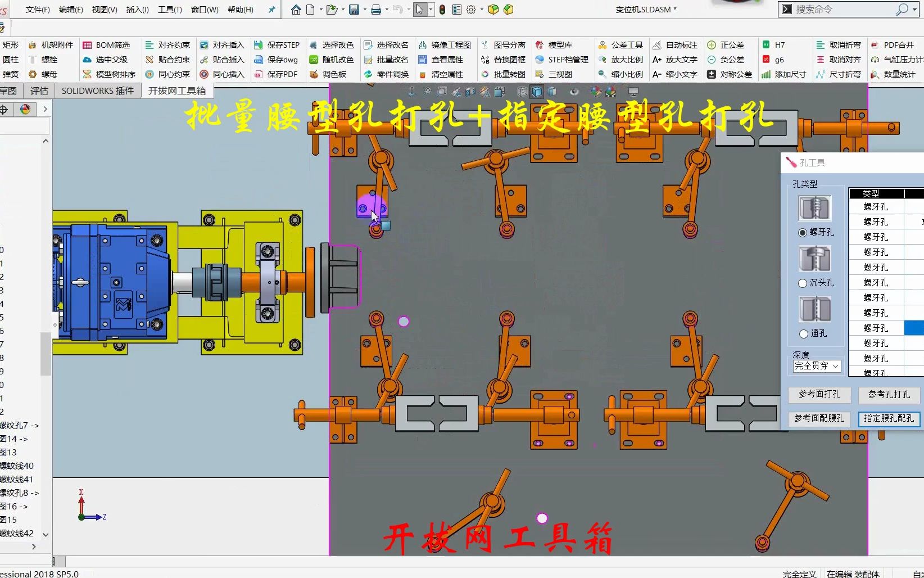924x578 pixels.
Task: Switch to the 开拔网工具箱 tab
Action: [x=177, y=91]
